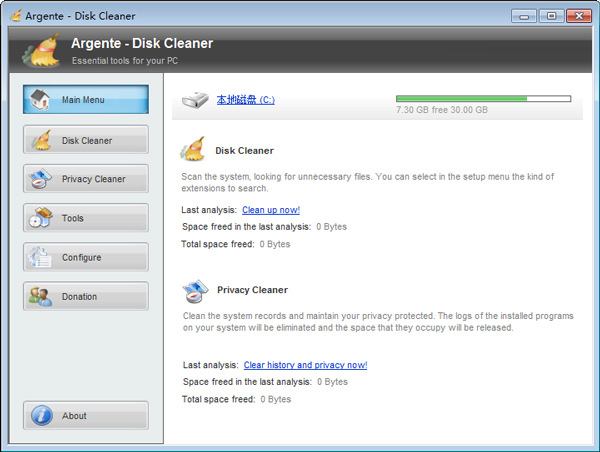Click the Argente - Disk Cleaner header title
Screen dimensions: 600x452
(142, 43)
